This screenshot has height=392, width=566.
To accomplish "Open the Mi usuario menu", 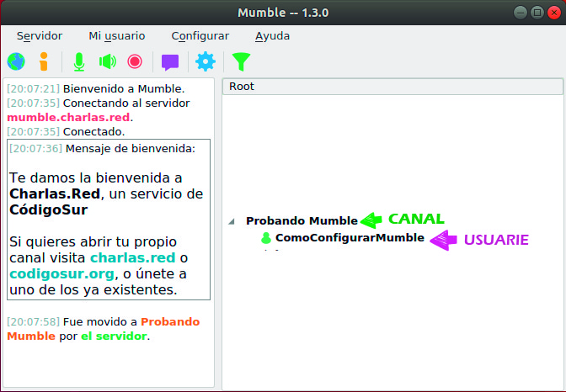I will (x=117, y=35).
